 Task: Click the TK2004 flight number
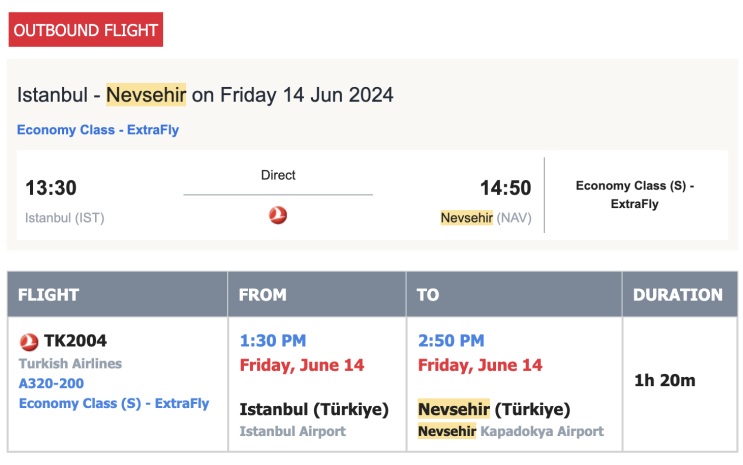[75, 341]
